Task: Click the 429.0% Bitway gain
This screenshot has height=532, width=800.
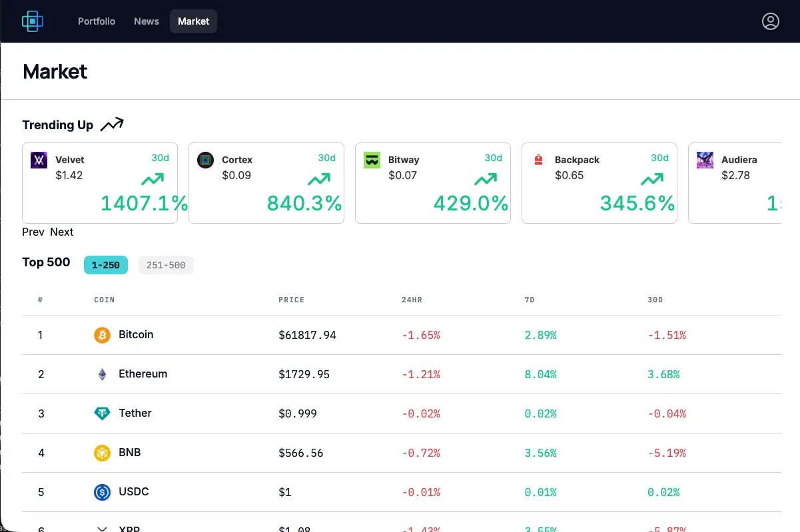Action: pyautogui.click(x=471, y=203)
